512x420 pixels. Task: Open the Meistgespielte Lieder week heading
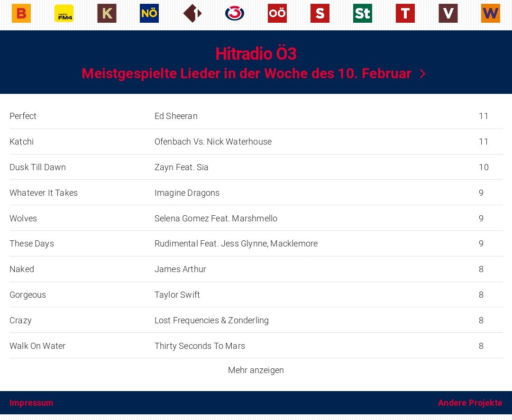[246, 74]
